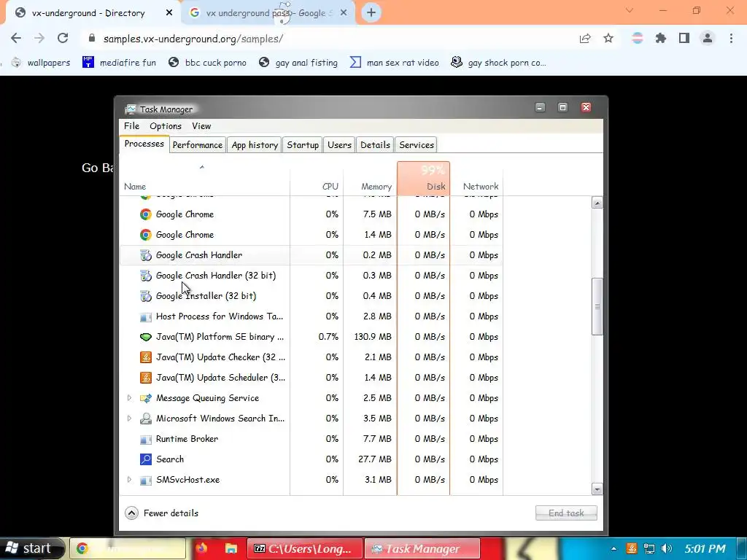
Task: Close the vx underground Google search tab
Action: [344, 13]
